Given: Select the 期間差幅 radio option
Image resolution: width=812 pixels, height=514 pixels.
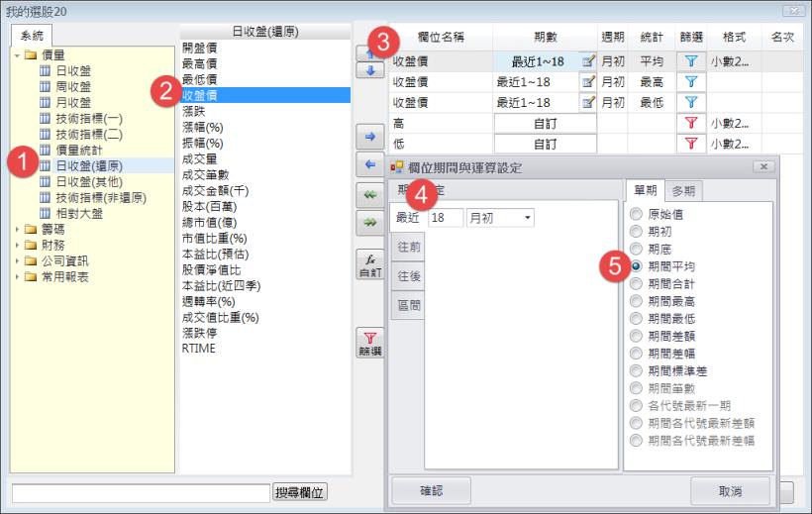Looking at the screenshot, I should pyautogui.click(x=636, y=354).
